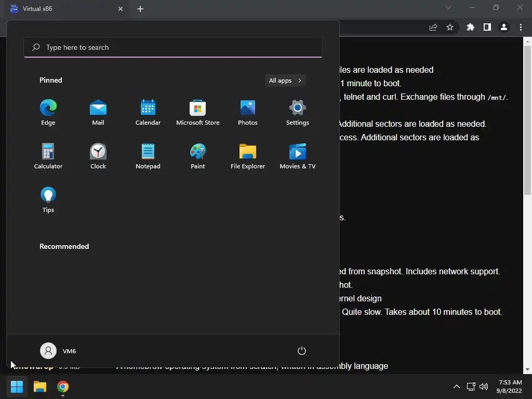The image size is (532, 399).
Task: Open the VM6 user account menu
Action: point(58,351)
